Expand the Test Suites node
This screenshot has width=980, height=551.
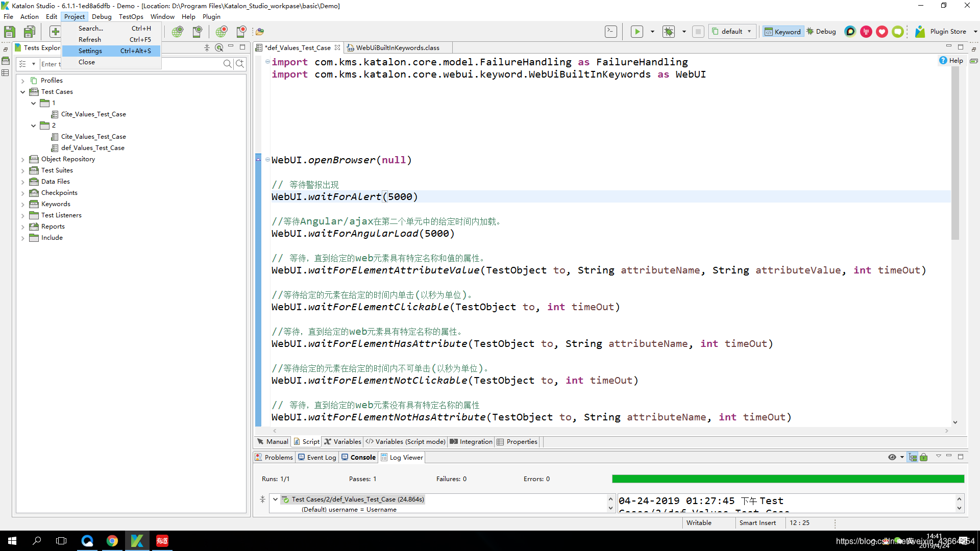point(22,170)
